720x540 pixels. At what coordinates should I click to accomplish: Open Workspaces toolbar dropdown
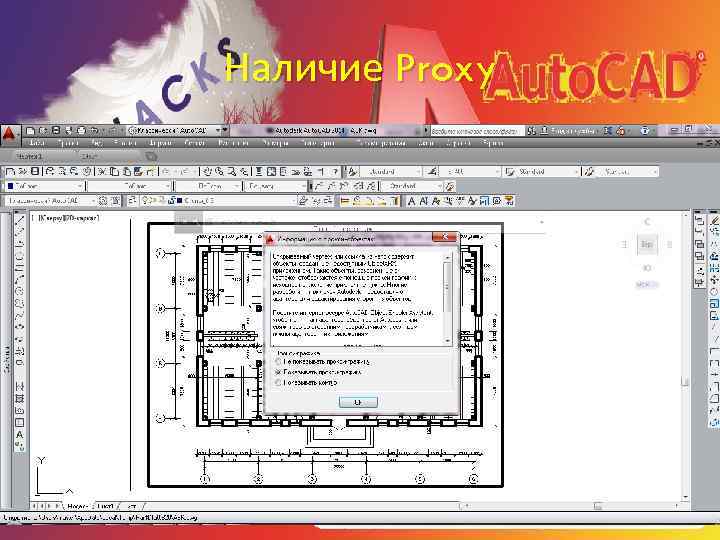point(51,201)
